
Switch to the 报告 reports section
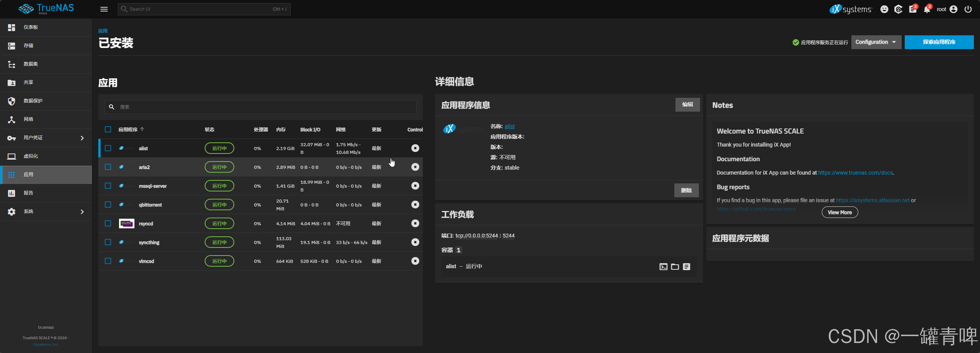(28, 193)
